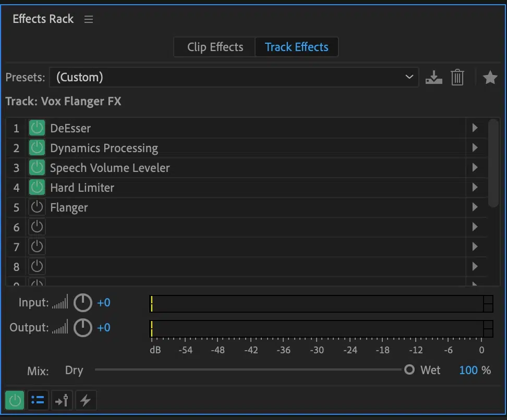Toggle power for empty slot 6
This screenshot has width=507, height=420.
[37, 227]
